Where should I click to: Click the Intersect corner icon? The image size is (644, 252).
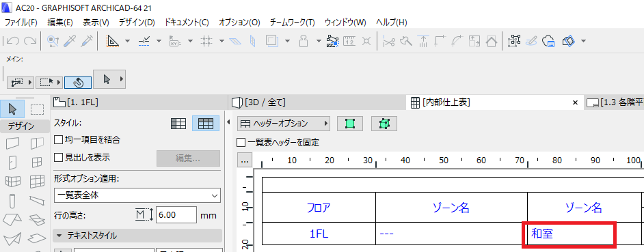[440, 40]
